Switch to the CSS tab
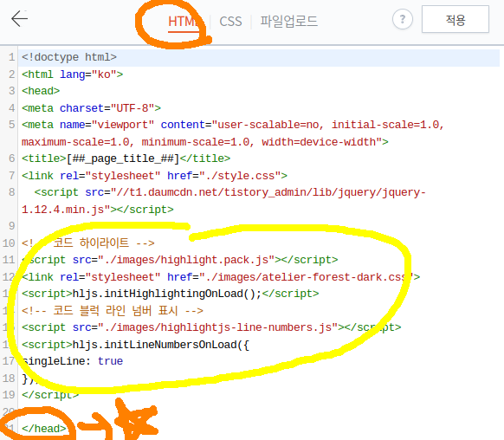The height and width of the screenshot is (440, 504). [x=230, y=22]
